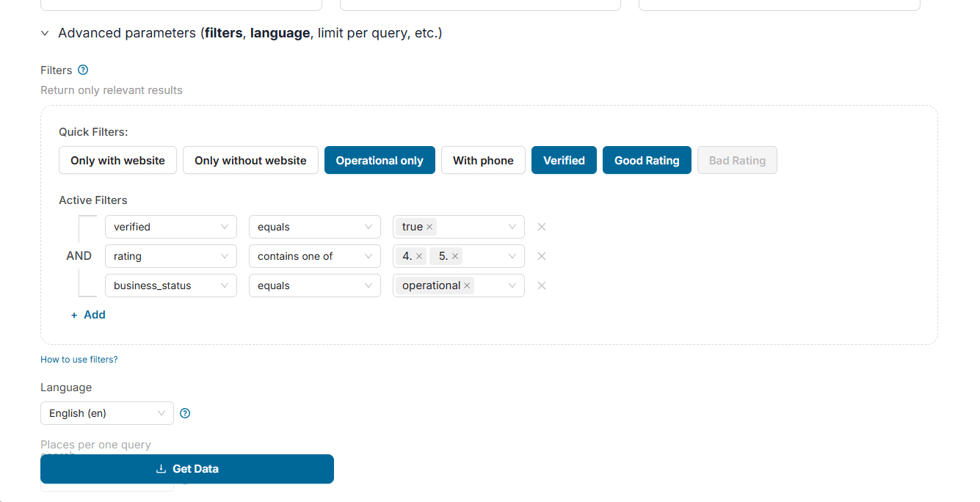980x502 pixels.
Task: Click the Get Data button
Action: (187, 469)
